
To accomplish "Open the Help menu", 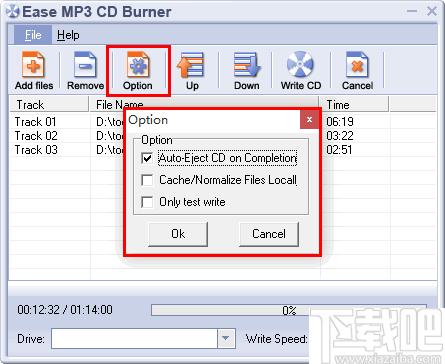I will 68,35.
